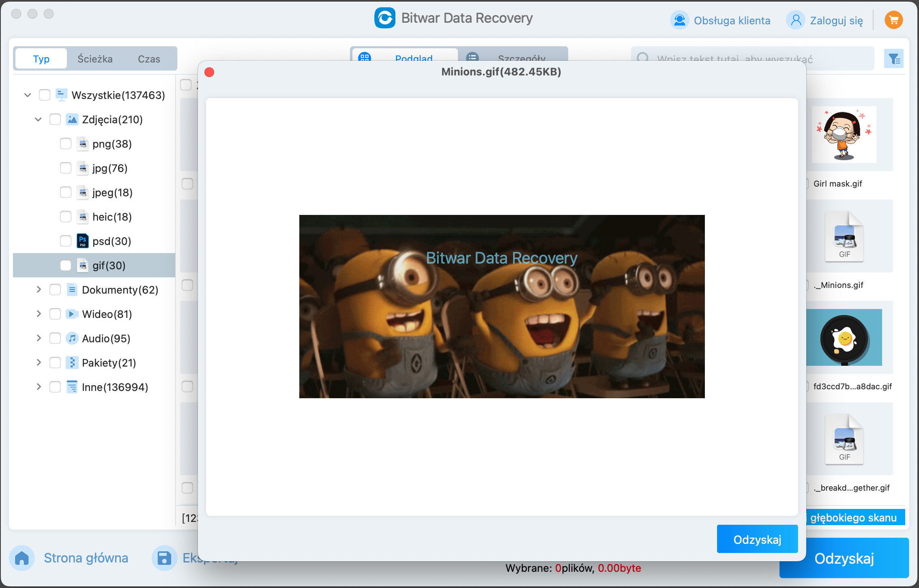Screen dimensions: 919x588
Task: Click the Eksportuj save disk icon
Action: [x=164, y=558]
